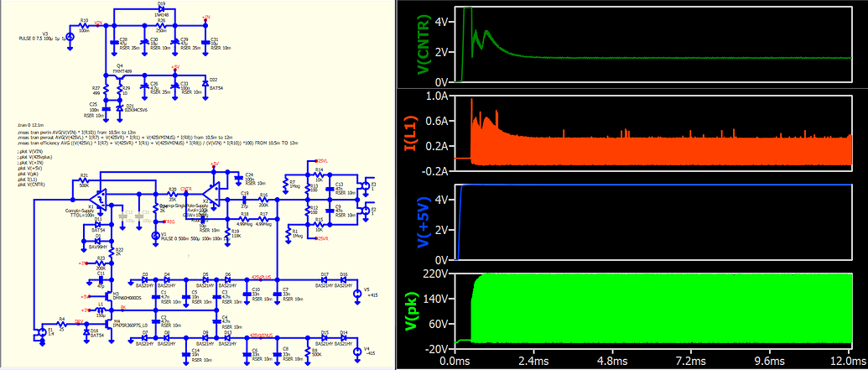Image resolution: width=868 pixels, height=370 pixels.
Task: Click the TRIG net label
Action: tap(169, 221)
